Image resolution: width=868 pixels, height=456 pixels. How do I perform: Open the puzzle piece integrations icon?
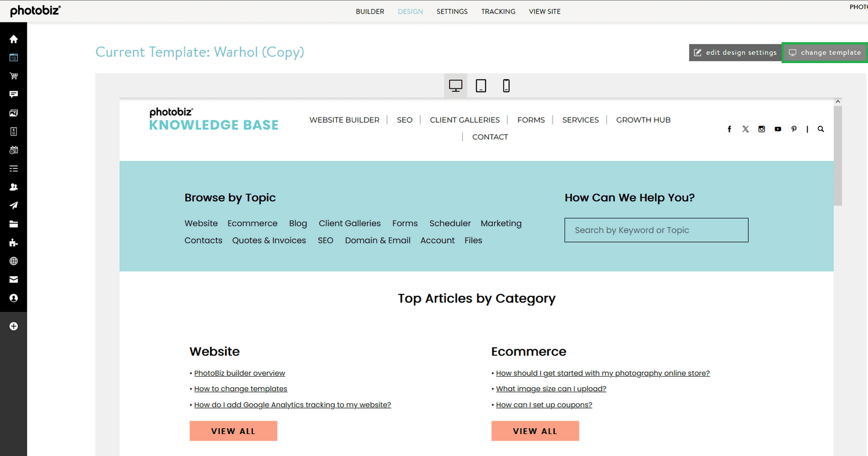(x=13, y=242)
